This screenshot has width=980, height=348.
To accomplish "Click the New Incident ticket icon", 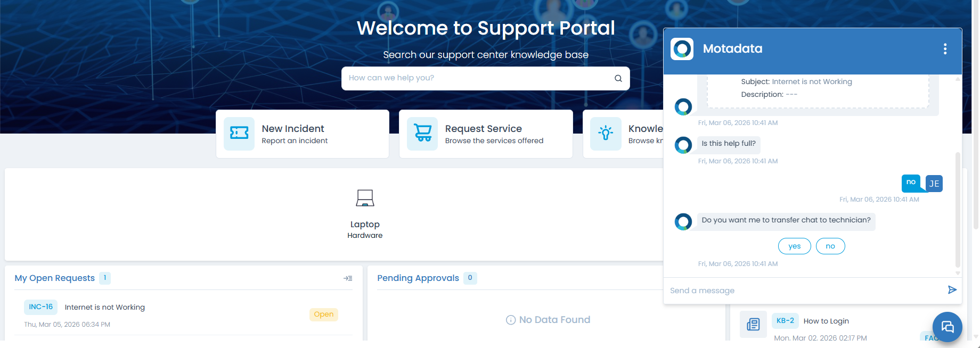I will [x=239, y=134].
